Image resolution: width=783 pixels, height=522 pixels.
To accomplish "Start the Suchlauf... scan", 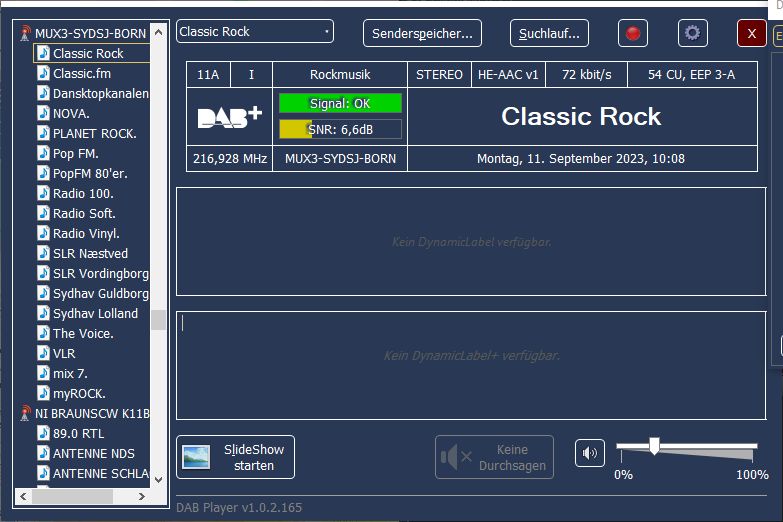I will coord(549,33).
